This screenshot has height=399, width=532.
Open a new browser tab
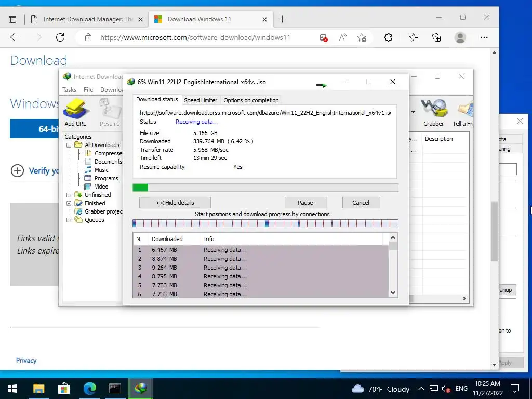click(282, 19)
